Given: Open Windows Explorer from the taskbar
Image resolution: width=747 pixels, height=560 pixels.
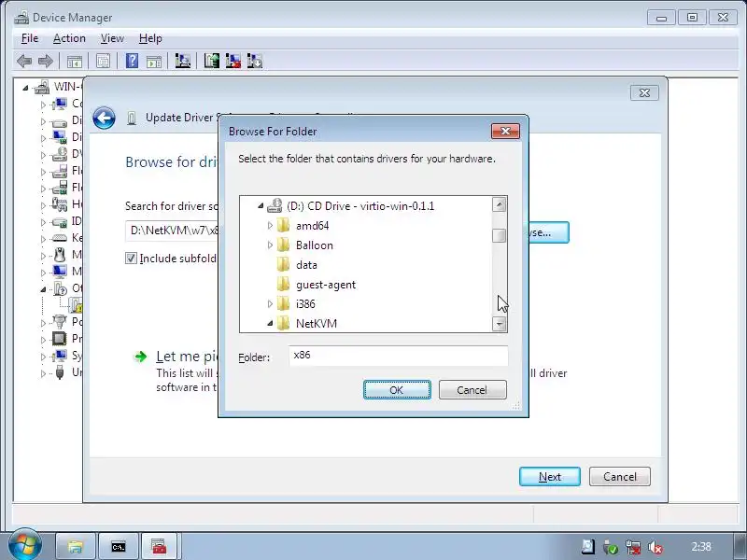Looking at the screenshot, I should [76, 546].
